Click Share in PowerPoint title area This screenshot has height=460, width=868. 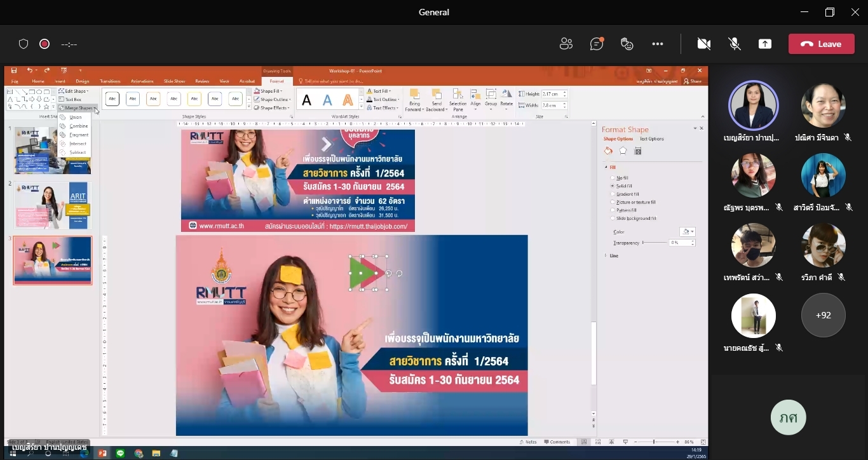693,81
